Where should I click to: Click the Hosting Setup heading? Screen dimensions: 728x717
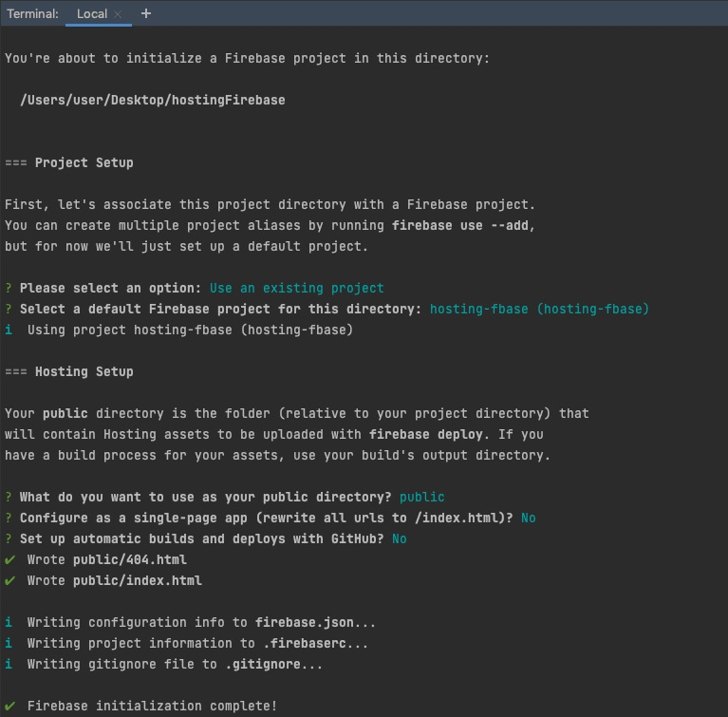(84, 371)
